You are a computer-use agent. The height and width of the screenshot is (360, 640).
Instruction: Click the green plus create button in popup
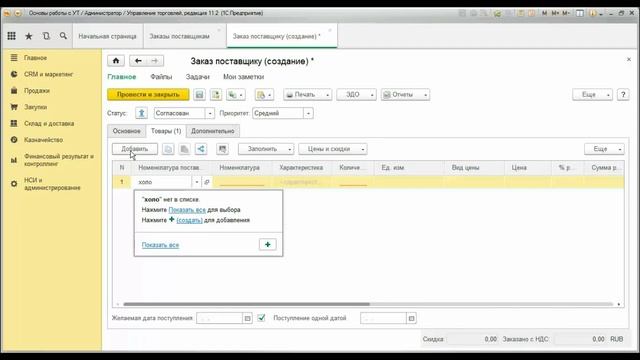pos(268,244)
